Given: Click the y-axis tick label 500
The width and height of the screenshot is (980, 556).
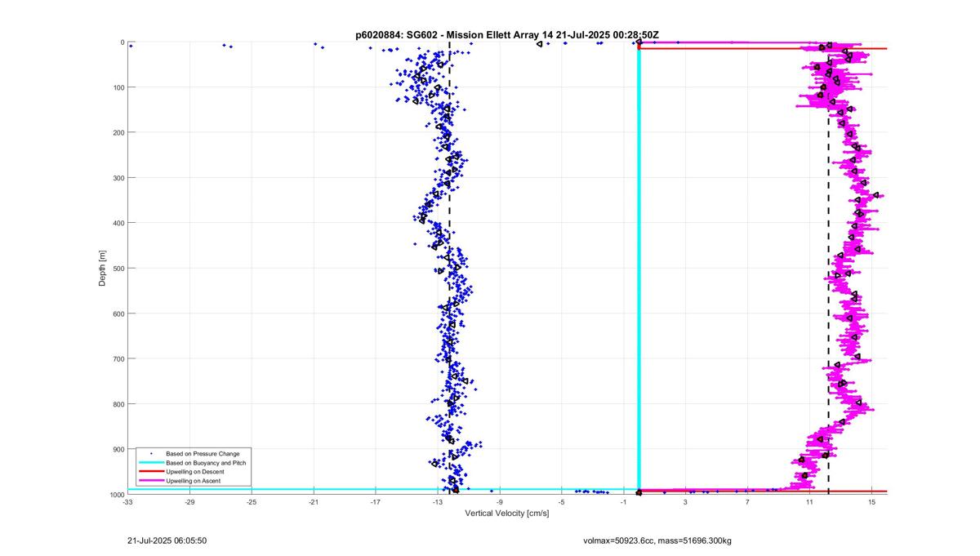Looking at the screenshot, I should [x=118, y=268].
